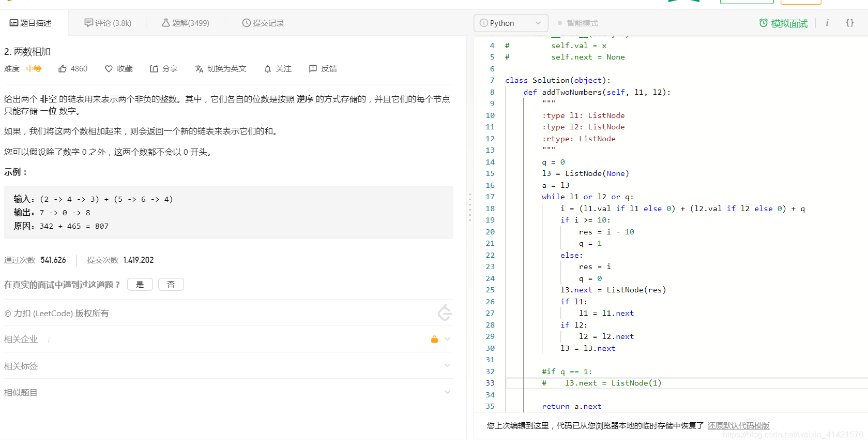
Task: Click the orange lock icon next to 相关企业
Action: tap(434, 339)
